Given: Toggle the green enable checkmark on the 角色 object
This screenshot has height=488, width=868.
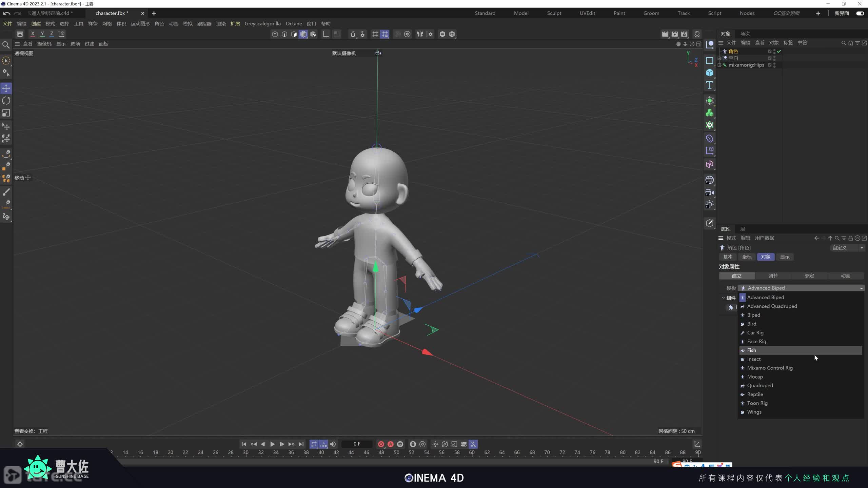Looking at the screenshot, I should point(779,52).
